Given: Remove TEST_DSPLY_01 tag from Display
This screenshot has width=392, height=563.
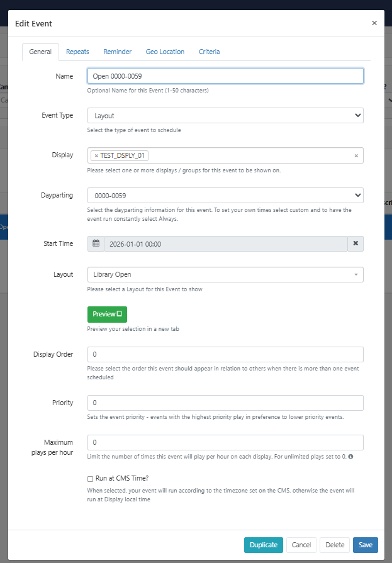Looking at the screenshot, I should 96,156.
